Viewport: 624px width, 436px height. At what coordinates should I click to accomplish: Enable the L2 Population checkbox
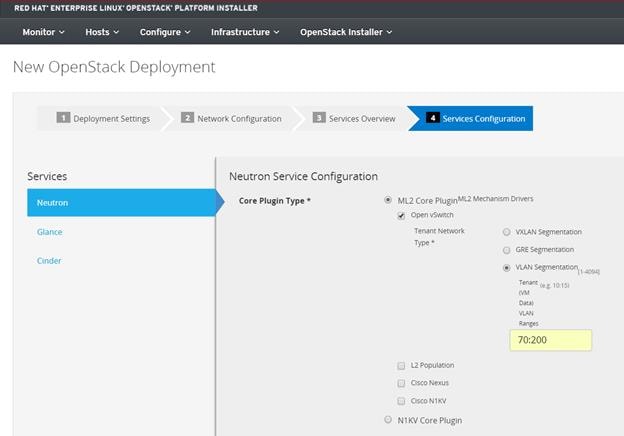coord(401,366)
